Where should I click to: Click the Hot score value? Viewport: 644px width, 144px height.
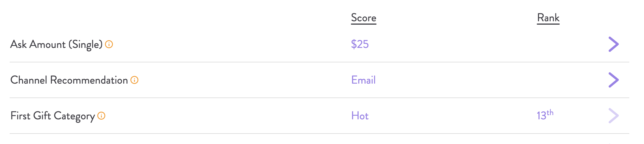pyautogui.click(x=360, y=116)
